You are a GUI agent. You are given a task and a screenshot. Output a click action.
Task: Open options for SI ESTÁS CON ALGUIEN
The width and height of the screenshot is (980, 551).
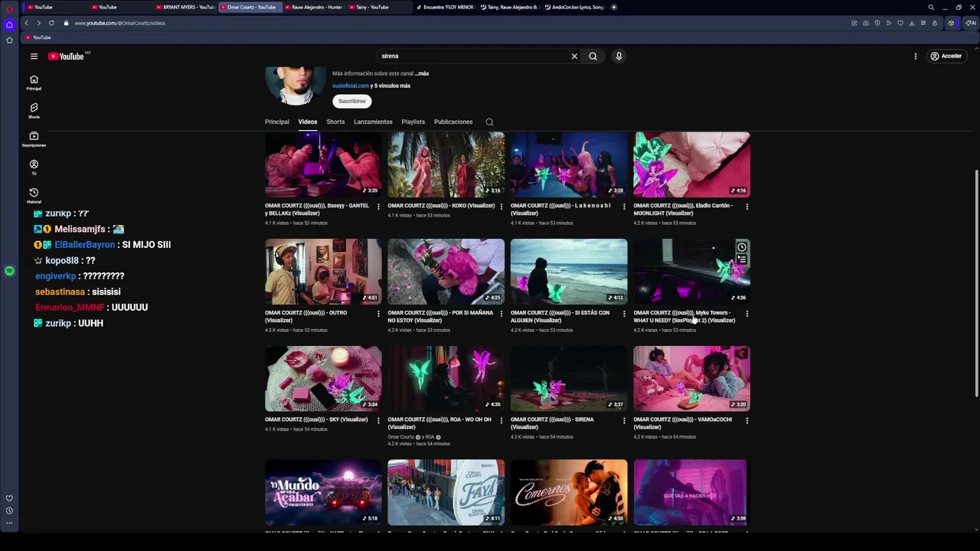coord(624,314)
